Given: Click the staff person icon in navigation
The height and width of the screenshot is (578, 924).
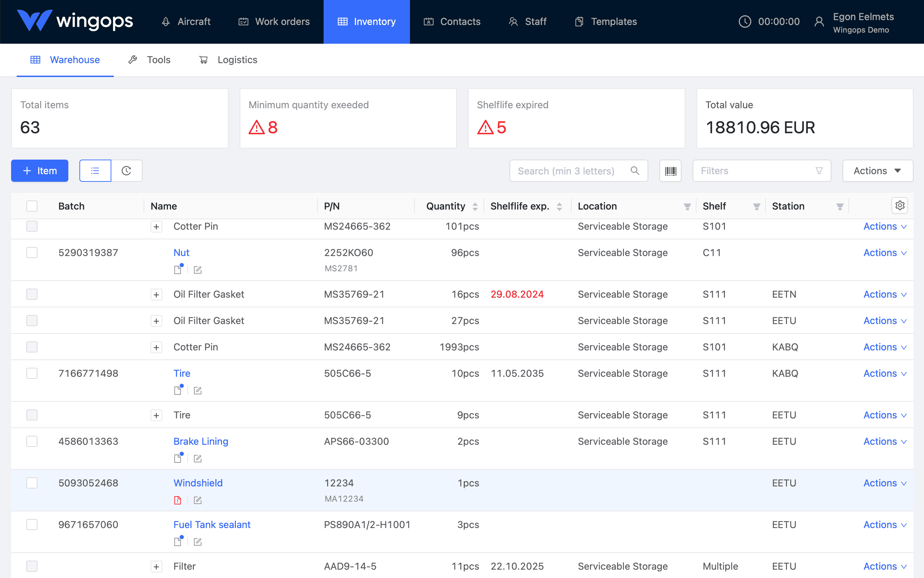Looking at the screenshot, I should (513, 21).
